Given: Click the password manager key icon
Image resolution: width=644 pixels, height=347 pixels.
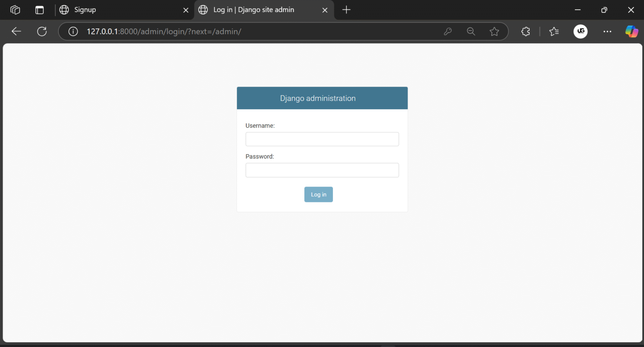Looking at the screenshot, I should [x=447, y=31].
